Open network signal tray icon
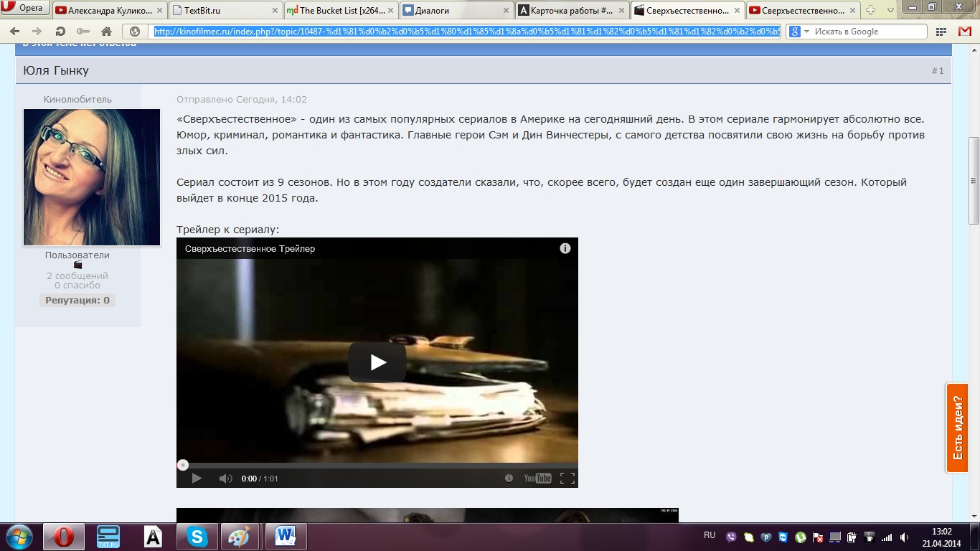Viewport: 980px width, 551px height. point(887,537)
